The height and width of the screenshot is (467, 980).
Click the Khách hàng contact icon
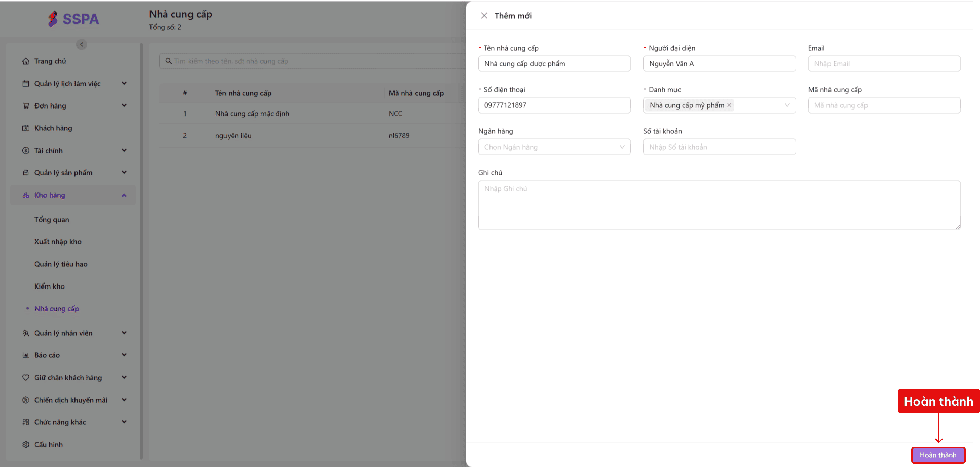coord(26,128)
